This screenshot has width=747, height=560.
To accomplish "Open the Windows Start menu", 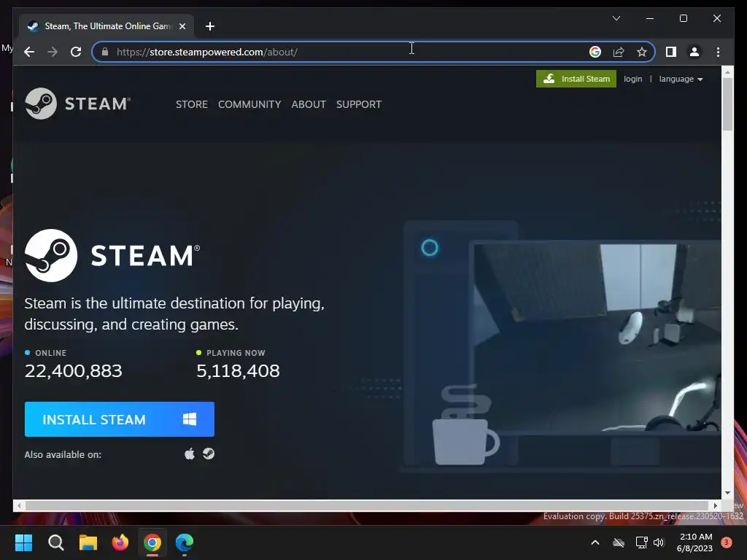I will pos(23,542).
